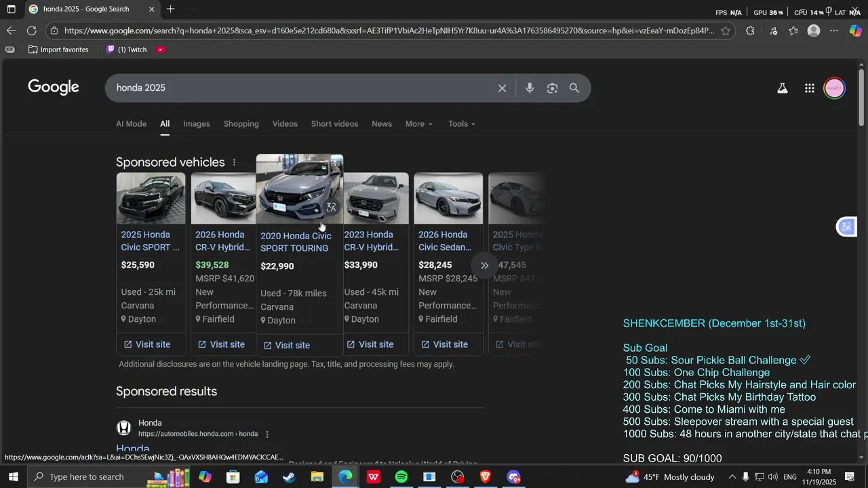Open File Explorer from taskbar

coord(317,477)
